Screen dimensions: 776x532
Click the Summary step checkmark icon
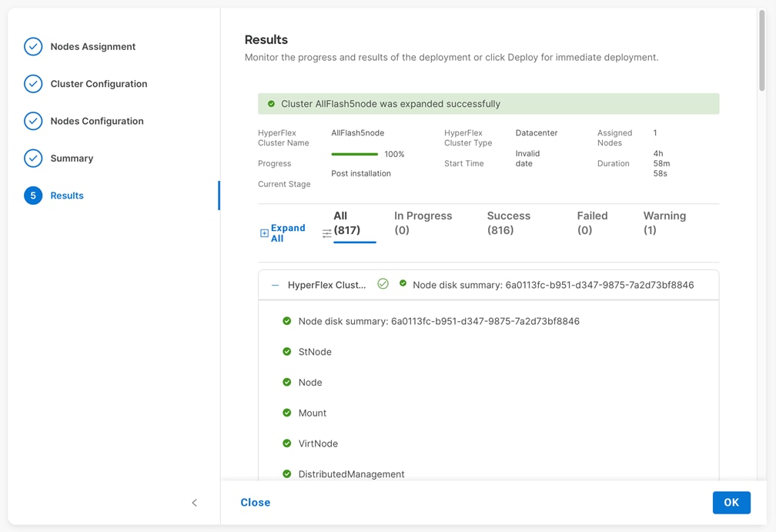(x=33, y=159)
